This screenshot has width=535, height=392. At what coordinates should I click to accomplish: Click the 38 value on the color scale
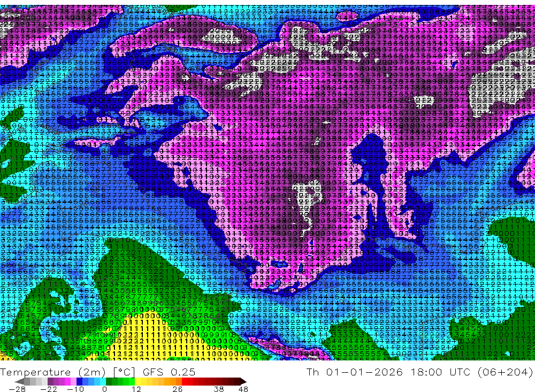tap(219, 389)
